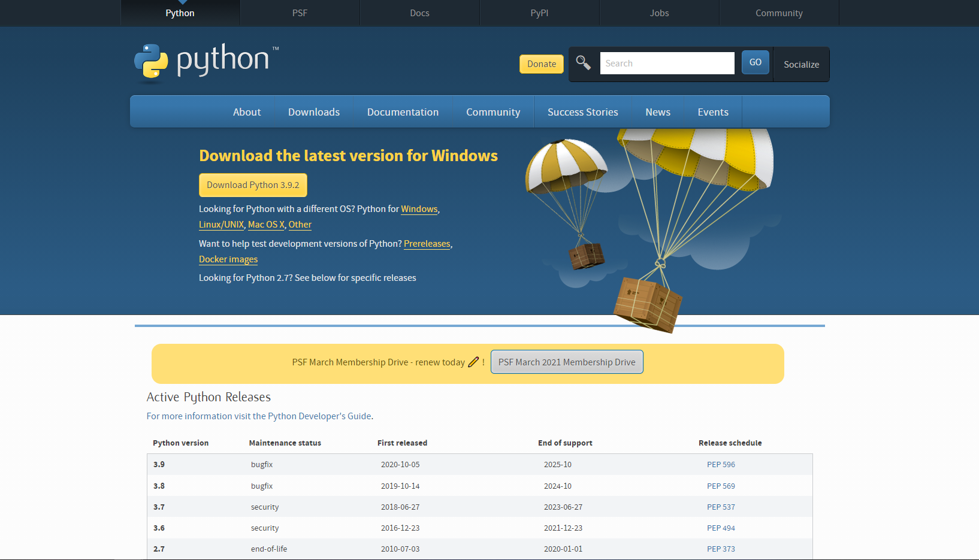This screenshot has height=560, width=979.
Task: Open the News navigation menu
Action: pos(658,112)
